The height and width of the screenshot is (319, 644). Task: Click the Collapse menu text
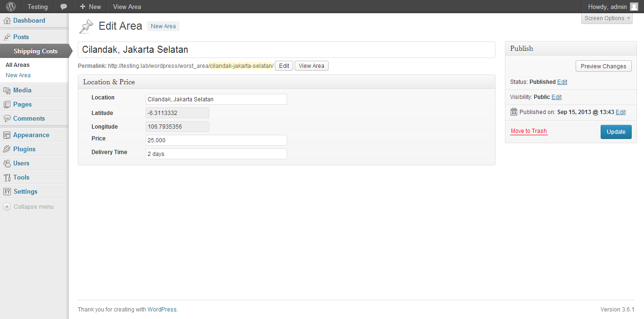pos(33,207)
